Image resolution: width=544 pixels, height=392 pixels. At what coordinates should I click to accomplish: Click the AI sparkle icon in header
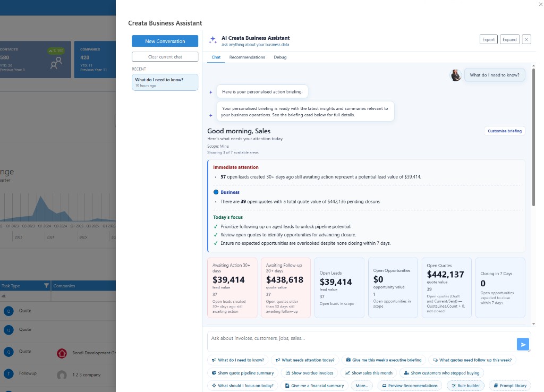(x=212, y=40)
